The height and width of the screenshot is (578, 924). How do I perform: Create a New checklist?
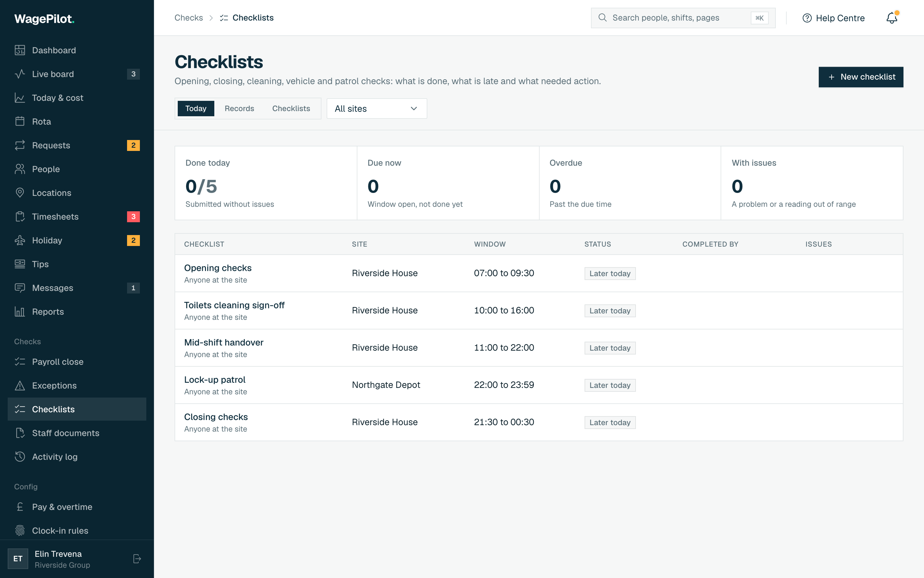pos(860,77)
